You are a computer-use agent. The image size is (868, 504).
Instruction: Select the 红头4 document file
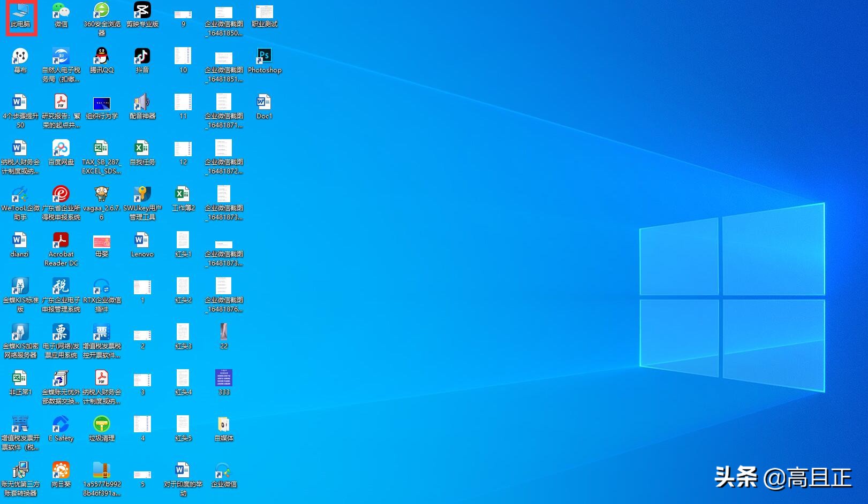coord(183,383)
